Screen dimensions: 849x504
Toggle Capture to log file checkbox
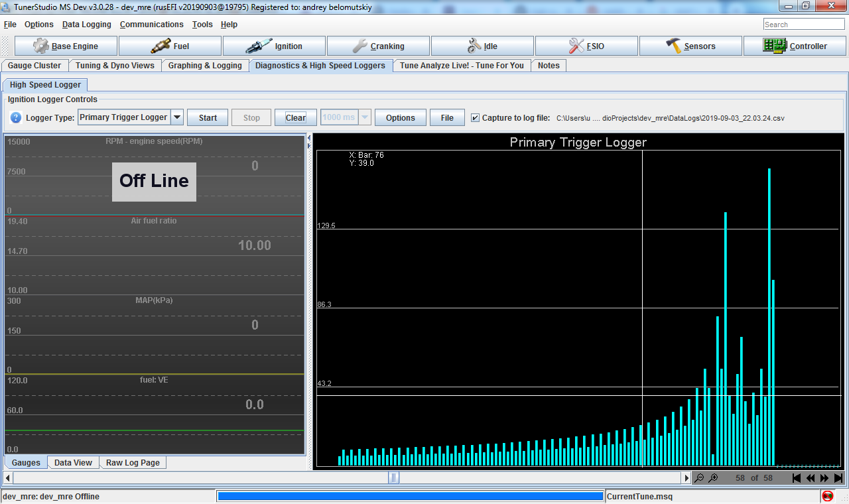tap(475, 117)
